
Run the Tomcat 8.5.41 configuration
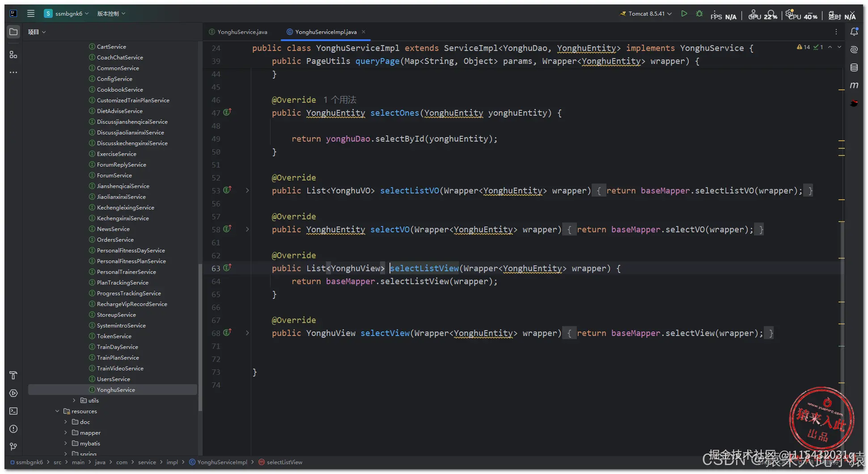click(684, 13)
